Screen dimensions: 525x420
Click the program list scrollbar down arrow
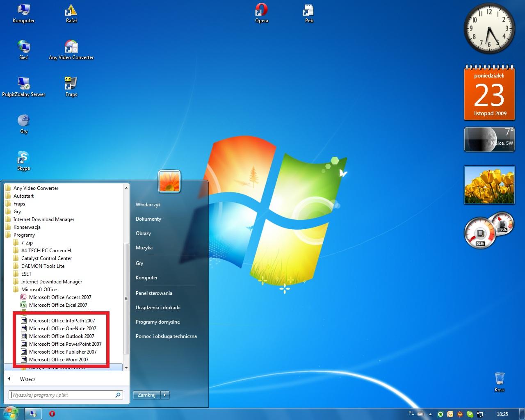(x=126, y=368)
